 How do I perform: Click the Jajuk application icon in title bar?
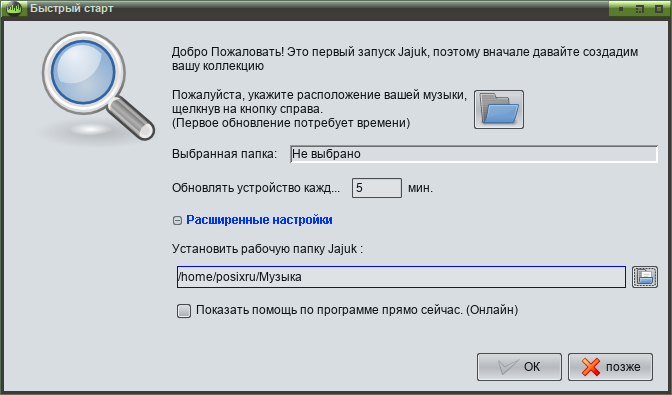pos(14,8)
